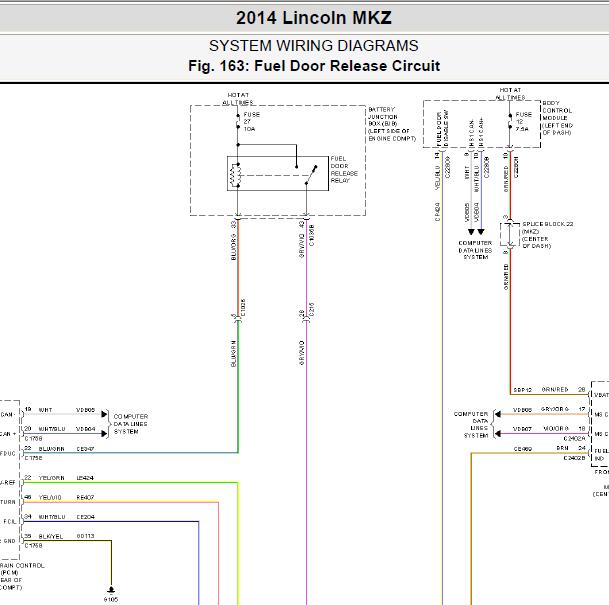The height and width of the screenshot is (605, 609).
Task: Click the fuse 27 symbol in the junction box
Action: pyautogui.click(x=238, y=121)
